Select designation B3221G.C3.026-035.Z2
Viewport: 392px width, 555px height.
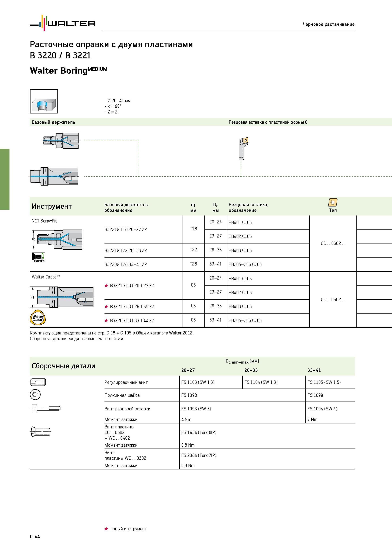pos(132,307)
